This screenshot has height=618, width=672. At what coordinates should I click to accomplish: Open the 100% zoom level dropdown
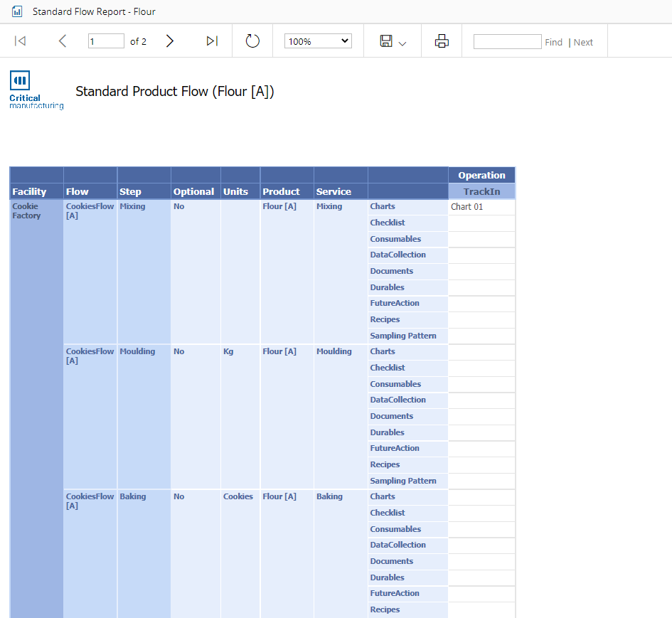pos(318,41)
